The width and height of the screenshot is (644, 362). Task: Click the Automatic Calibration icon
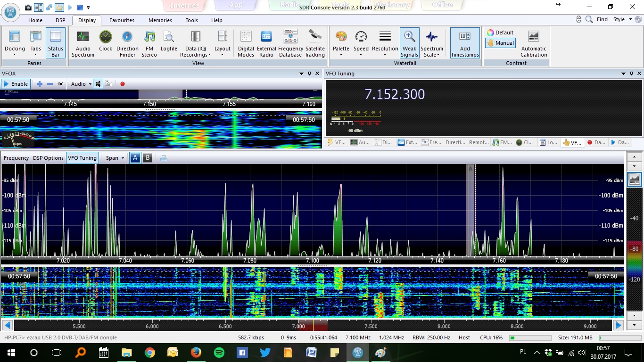[533, 43]
